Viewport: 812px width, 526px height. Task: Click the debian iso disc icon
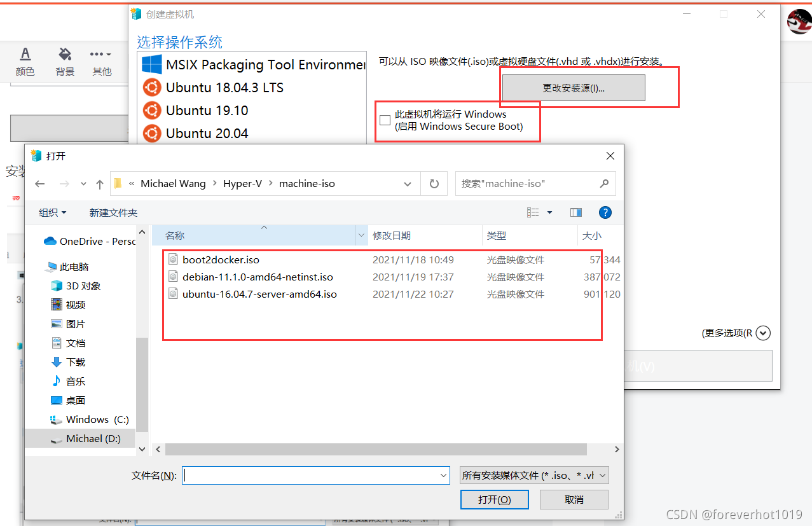[173, 277]
